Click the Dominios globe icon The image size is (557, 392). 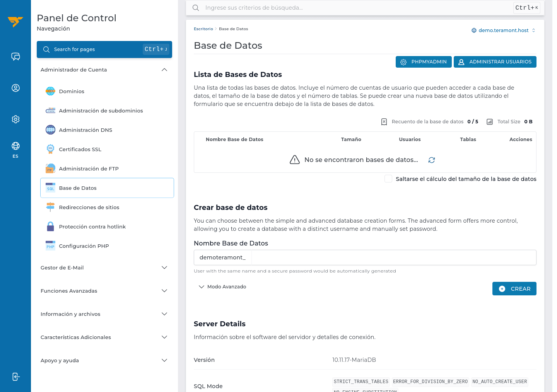pos(51,91)
